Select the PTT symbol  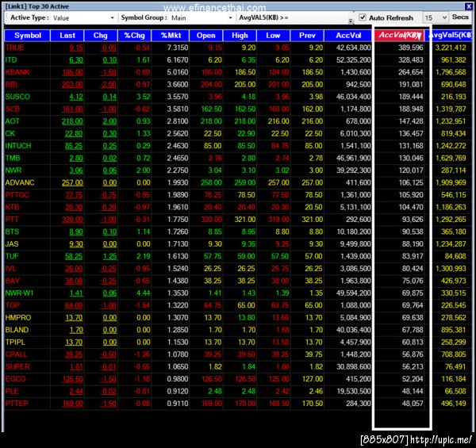tap(12, 220)
